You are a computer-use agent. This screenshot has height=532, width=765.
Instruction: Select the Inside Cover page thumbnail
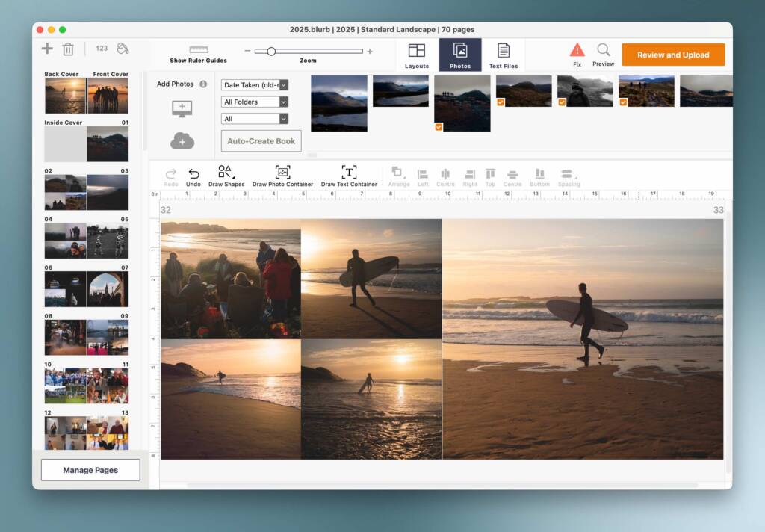pos(65,144)
